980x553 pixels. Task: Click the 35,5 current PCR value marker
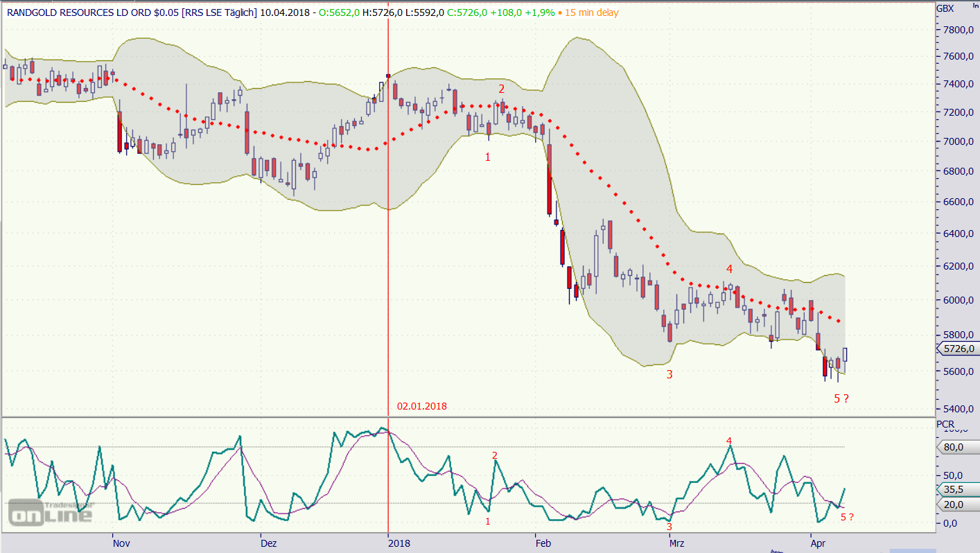click(957, 490)
